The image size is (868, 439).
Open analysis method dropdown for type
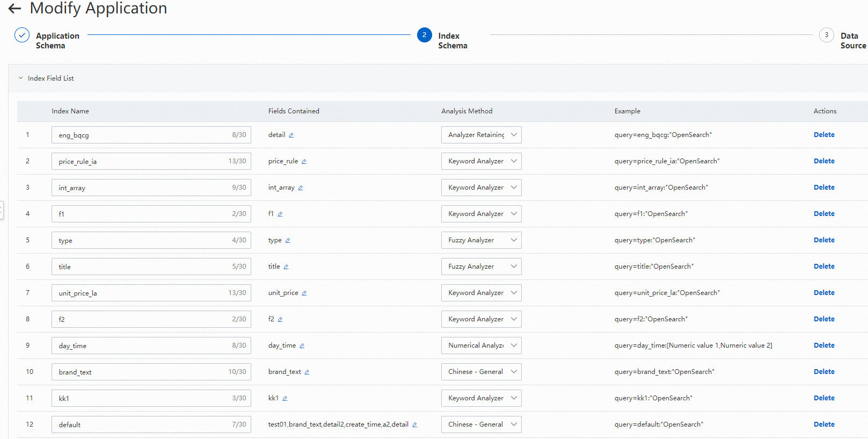[482, 240]
